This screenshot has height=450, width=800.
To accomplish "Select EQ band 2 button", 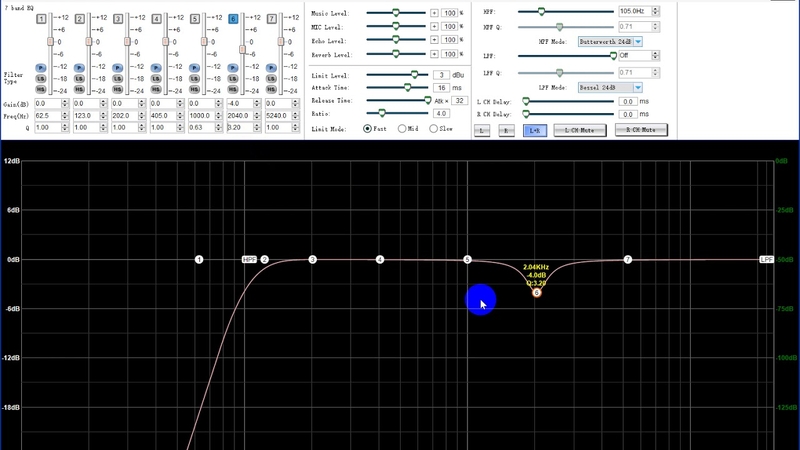I will [80, 19].
